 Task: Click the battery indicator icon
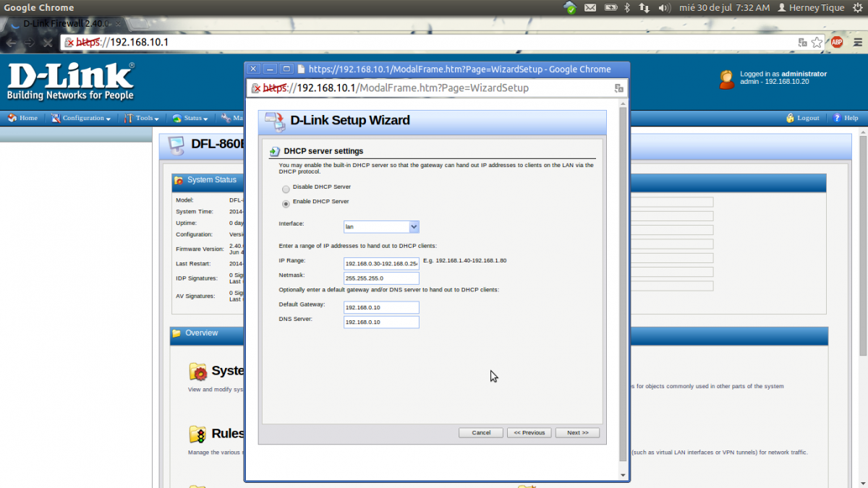(610, 8)
